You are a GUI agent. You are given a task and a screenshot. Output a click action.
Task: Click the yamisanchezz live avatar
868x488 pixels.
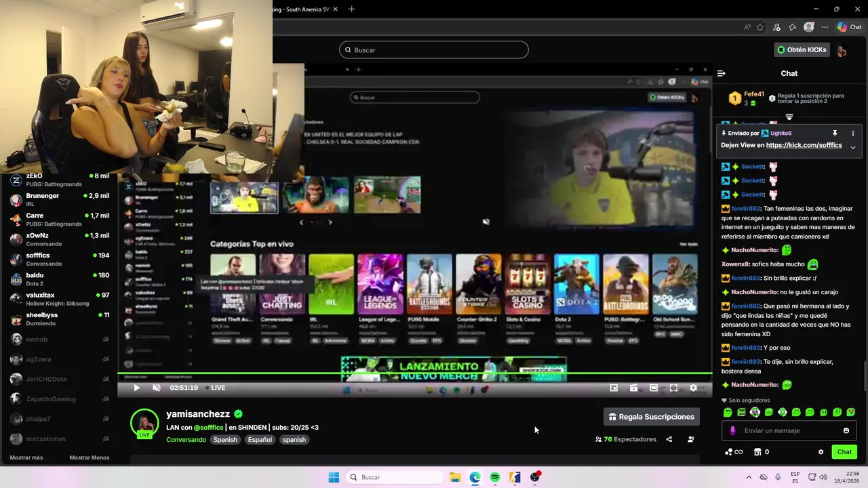tap(144, 424)
